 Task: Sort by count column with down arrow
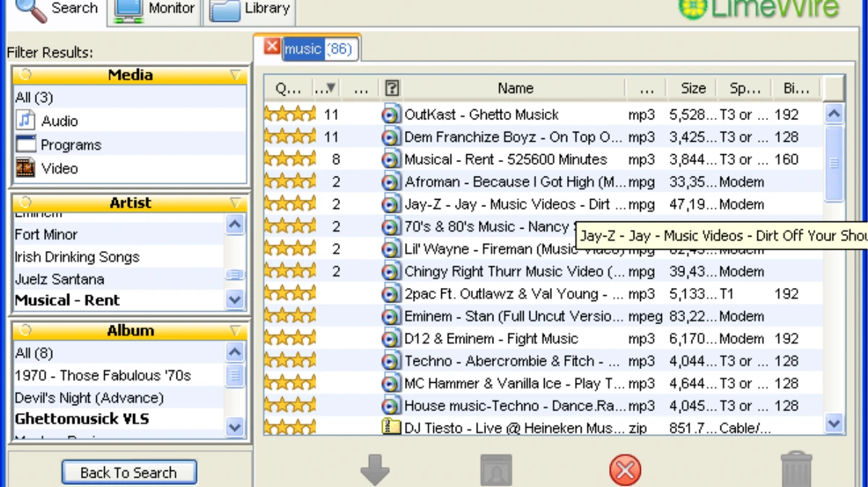tap(325, 88)
